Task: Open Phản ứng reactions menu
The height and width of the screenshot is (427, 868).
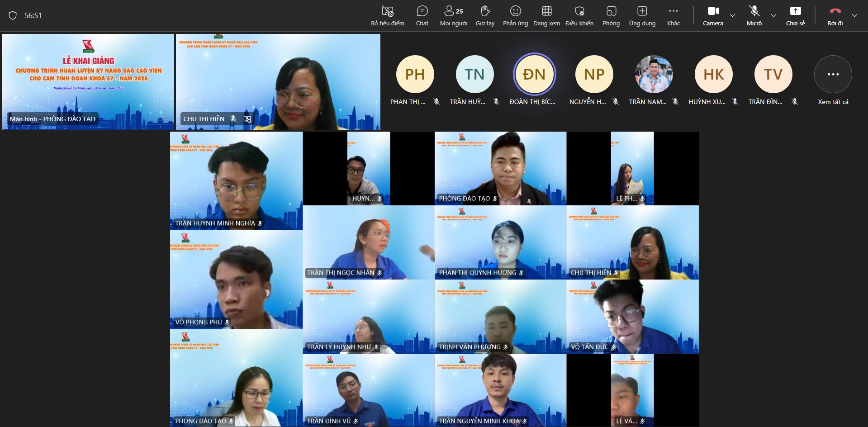Action: click(515, 15)
